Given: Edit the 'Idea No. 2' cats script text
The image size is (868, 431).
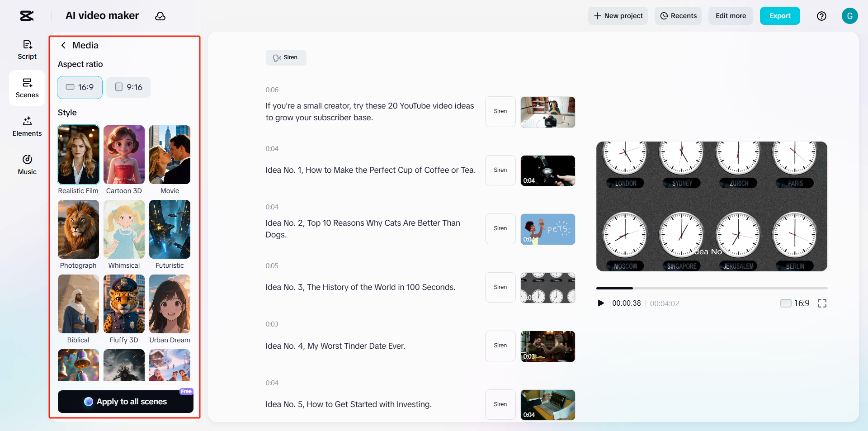Looking at the screenshot, I should [x=363, y=229].
